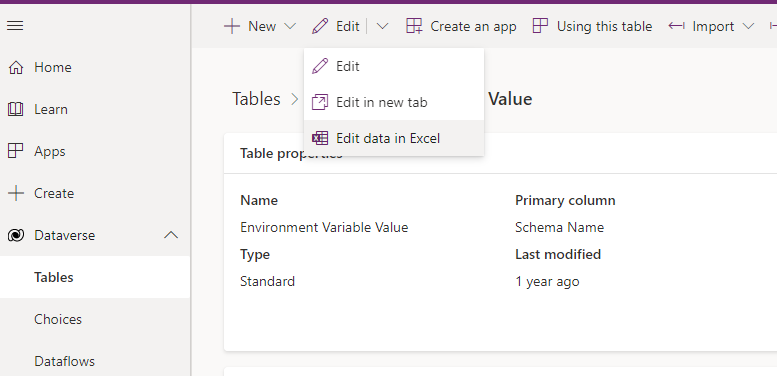Open the Import dropdown chevron
This screenshot has height=376, width=777.
(x=748, y=26)
